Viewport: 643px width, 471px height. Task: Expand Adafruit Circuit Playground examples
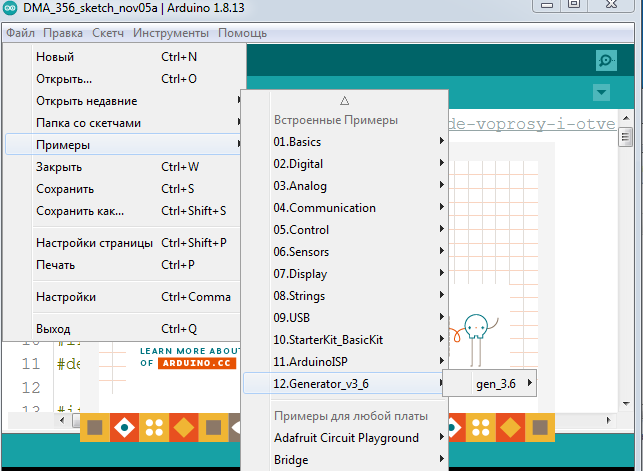point(346,437)
